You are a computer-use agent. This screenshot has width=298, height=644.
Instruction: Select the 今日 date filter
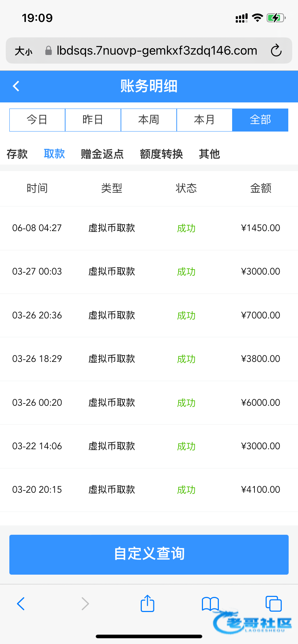tap(37, 120)
